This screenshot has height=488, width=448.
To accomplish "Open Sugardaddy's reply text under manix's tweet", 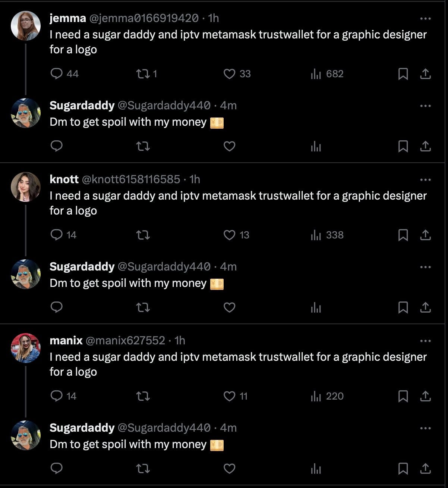I will click(128, 444).
